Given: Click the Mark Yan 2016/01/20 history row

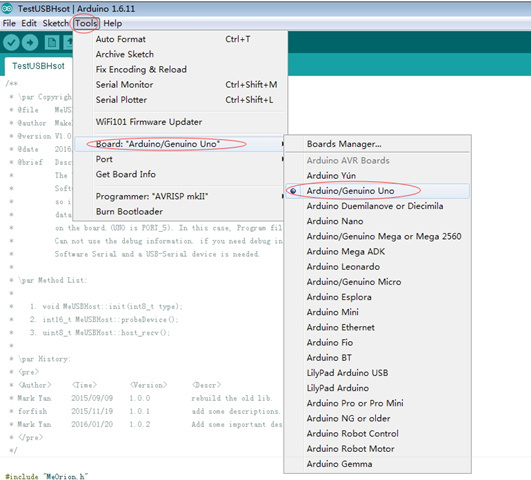Looking at the screenshot, I should point(146,424).
